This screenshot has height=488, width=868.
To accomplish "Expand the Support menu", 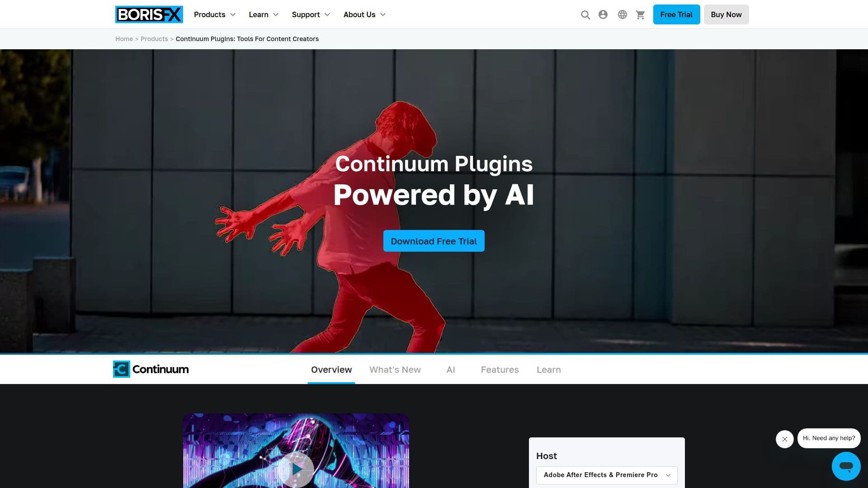I will 311,14.
